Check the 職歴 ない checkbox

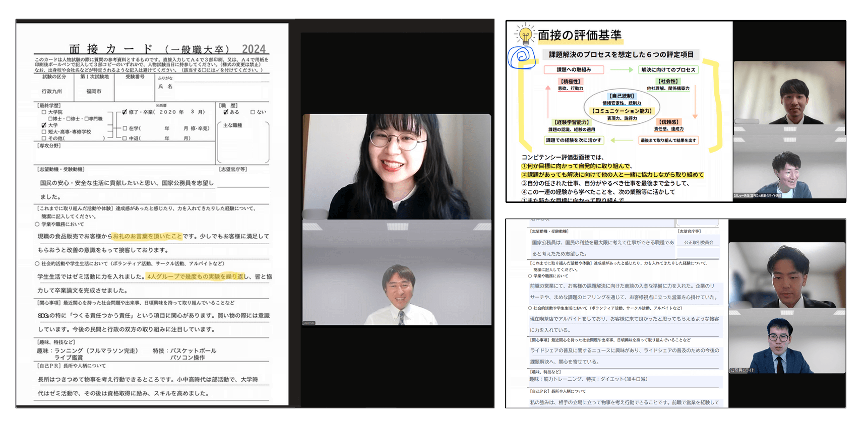[x=253, y=112]
